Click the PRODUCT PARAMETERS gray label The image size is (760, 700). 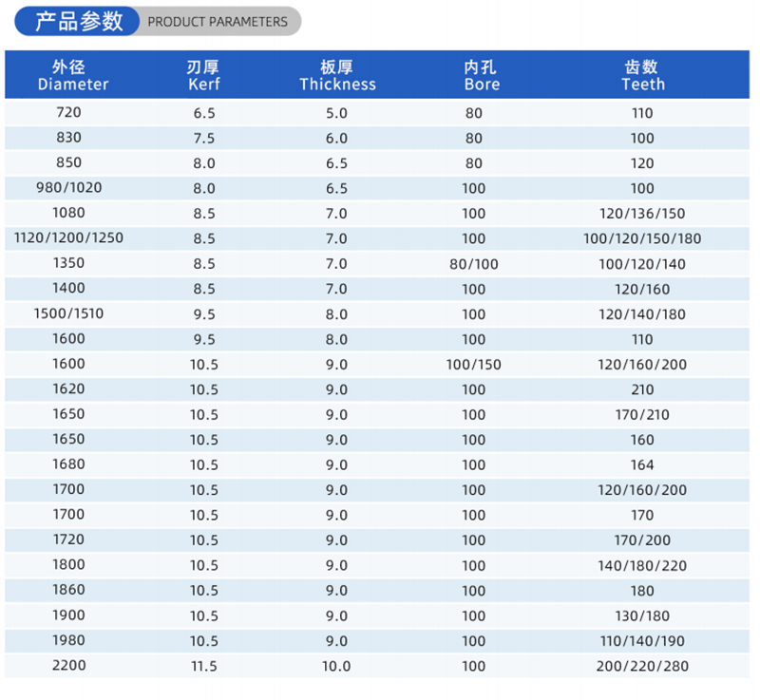[218, 22]
